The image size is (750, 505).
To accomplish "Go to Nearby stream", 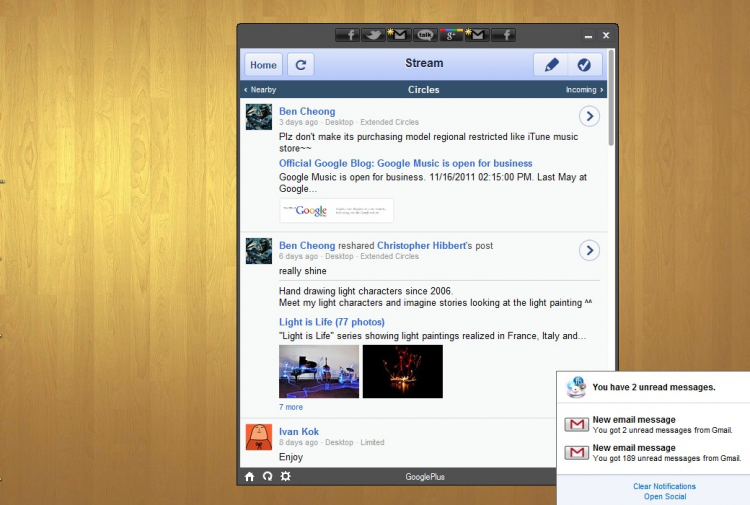I will [x=260, y=90].
